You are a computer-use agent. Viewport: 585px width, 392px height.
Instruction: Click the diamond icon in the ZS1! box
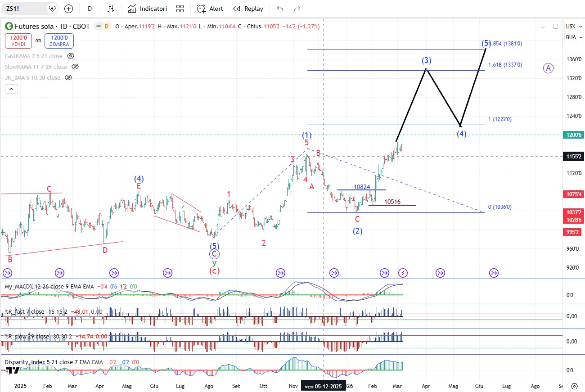coord(53,9)
